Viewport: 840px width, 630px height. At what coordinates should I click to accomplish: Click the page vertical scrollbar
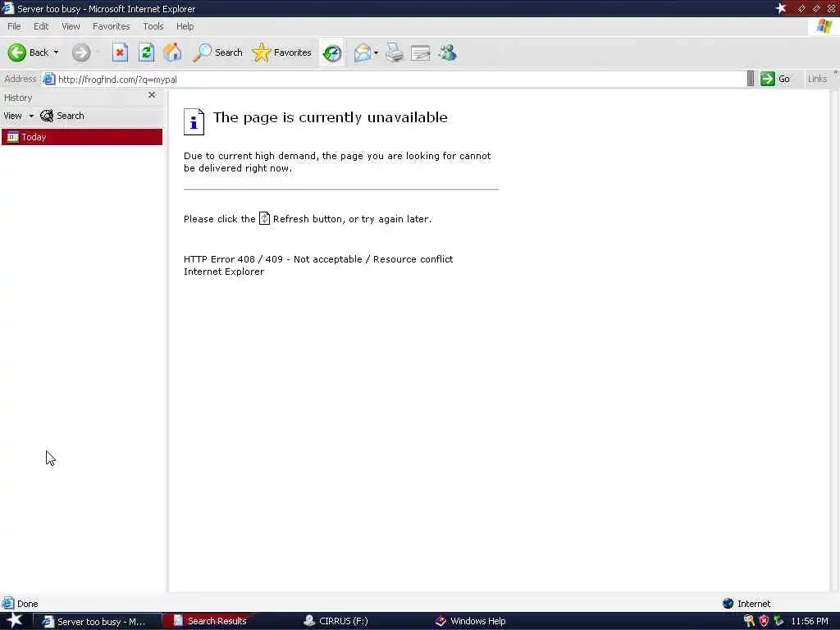[x=834, y=340]
